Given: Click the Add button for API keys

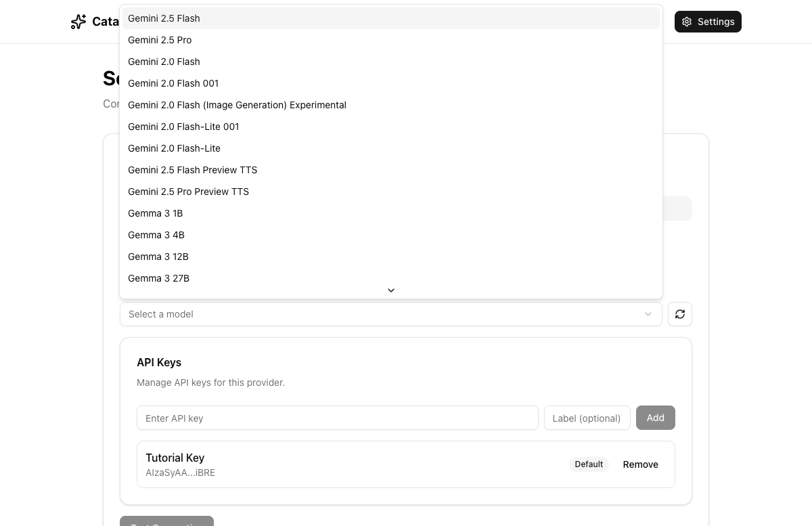Looking at the screenshot, I should (x=654, y=418).
